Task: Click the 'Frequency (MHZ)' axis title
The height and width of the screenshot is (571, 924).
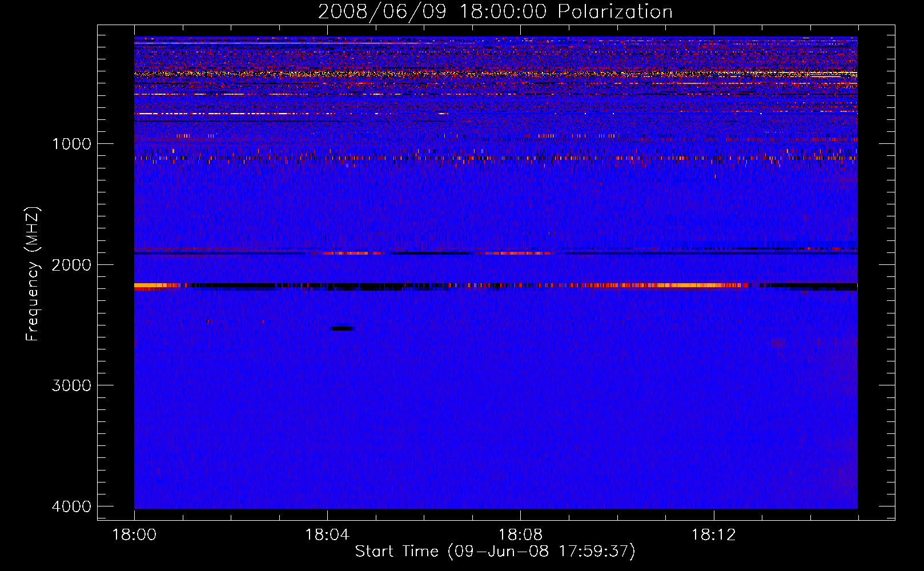Action: (33, 274)
